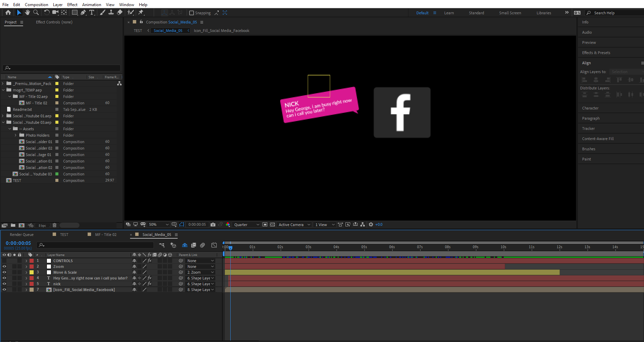
Task: Switch to the Effect Controls tab
Action: coord(54,22)
